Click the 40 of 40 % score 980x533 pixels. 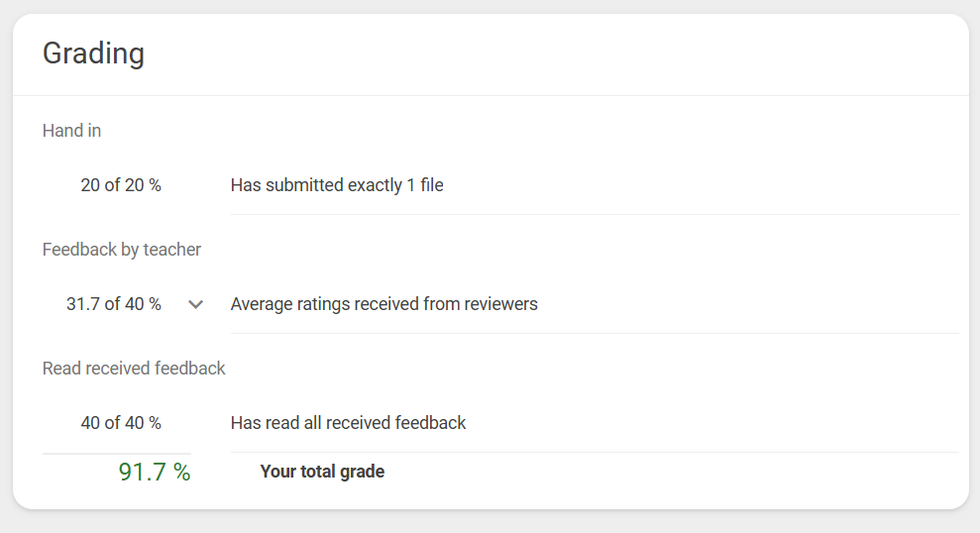point(121,423)
